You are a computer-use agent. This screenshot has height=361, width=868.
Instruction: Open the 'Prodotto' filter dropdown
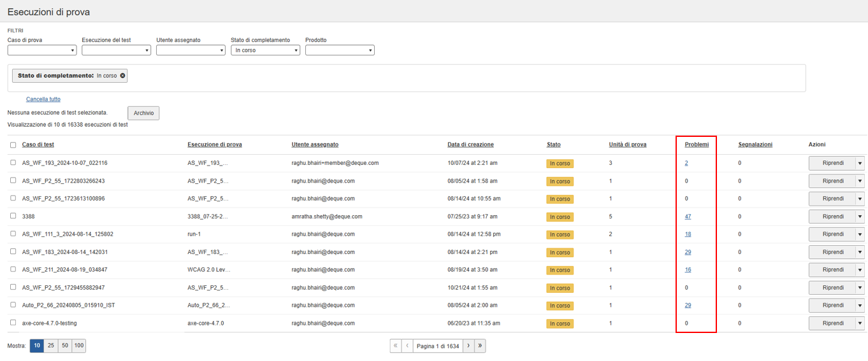(x=340, y=50)
